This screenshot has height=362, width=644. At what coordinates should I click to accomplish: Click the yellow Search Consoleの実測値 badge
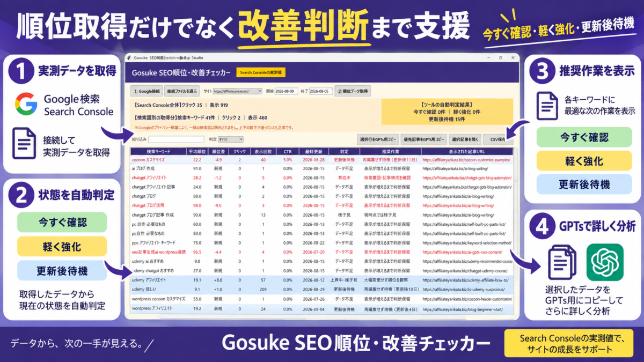click(261, 72)
